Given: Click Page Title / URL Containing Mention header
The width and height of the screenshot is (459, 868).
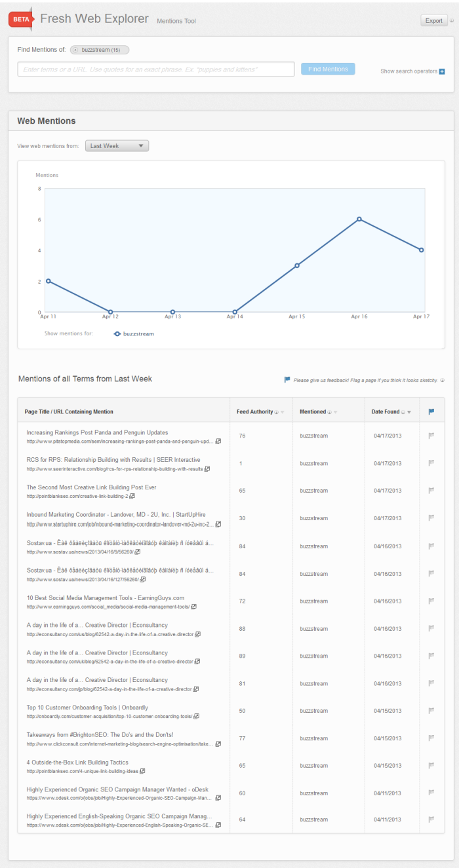Looking at the screenshot, I should [x=69, y=412].
